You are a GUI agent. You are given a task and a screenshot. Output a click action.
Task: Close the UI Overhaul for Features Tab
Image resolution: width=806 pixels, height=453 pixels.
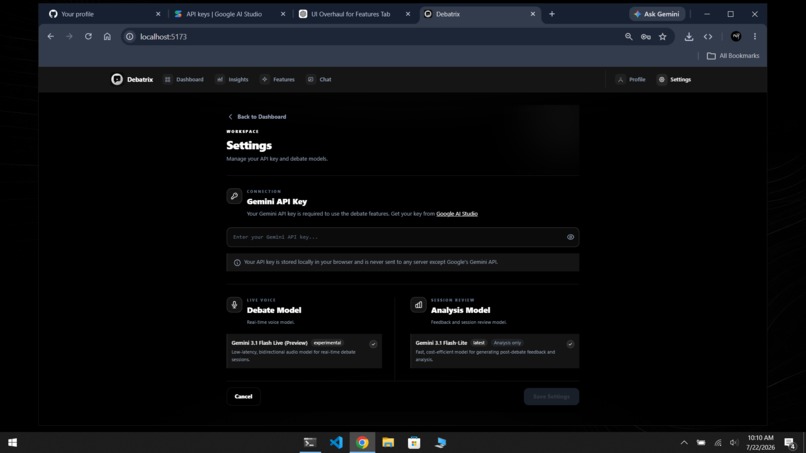408,14
